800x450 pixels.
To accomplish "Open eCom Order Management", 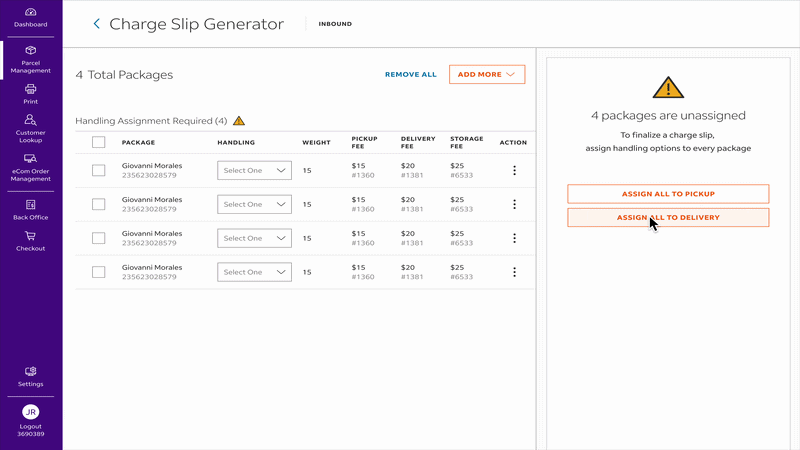I will click(x=30, y=159).
